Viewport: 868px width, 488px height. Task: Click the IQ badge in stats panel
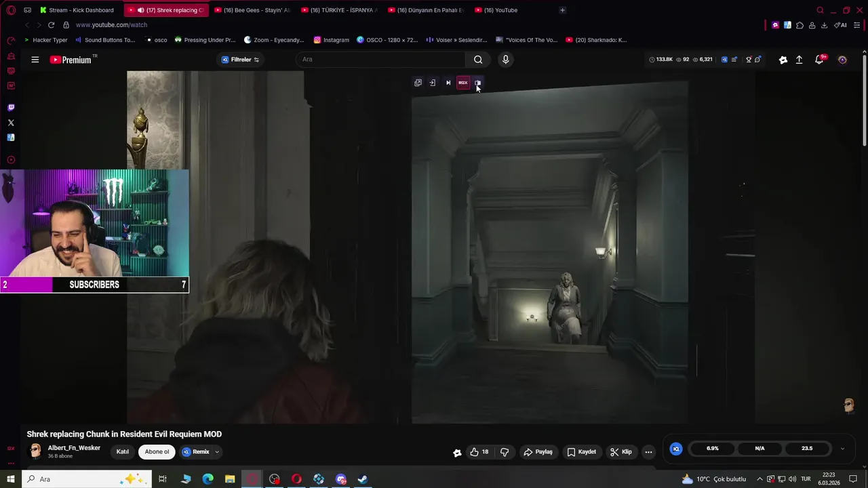click(x=676, y=449)
